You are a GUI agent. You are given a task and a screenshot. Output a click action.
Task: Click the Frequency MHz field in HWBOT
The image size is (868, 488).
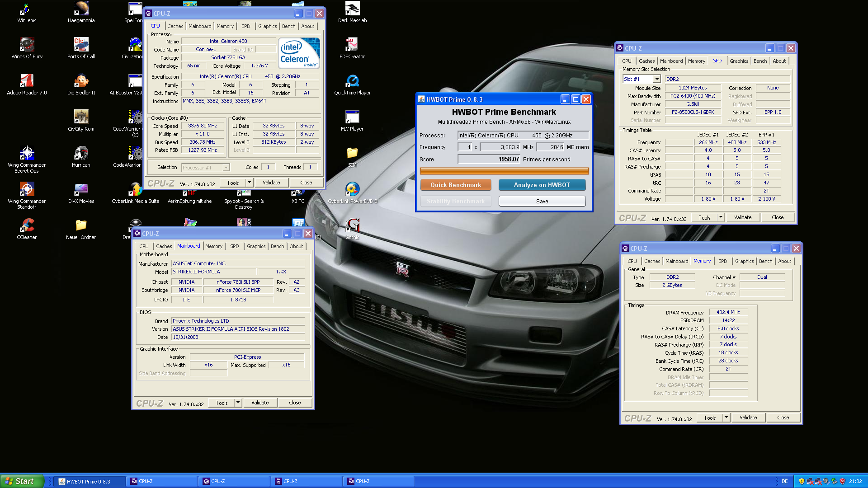500,147
